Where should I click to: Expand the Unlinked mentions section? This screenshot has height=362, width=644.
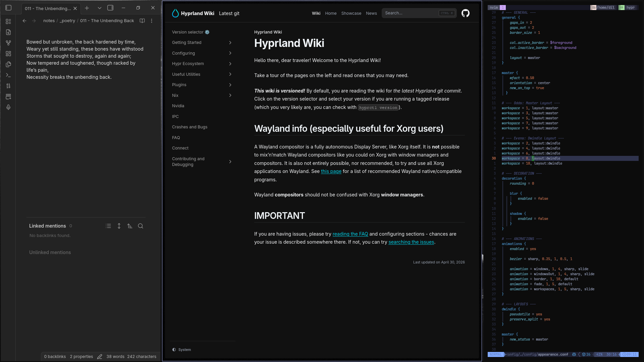click(50, 252)
